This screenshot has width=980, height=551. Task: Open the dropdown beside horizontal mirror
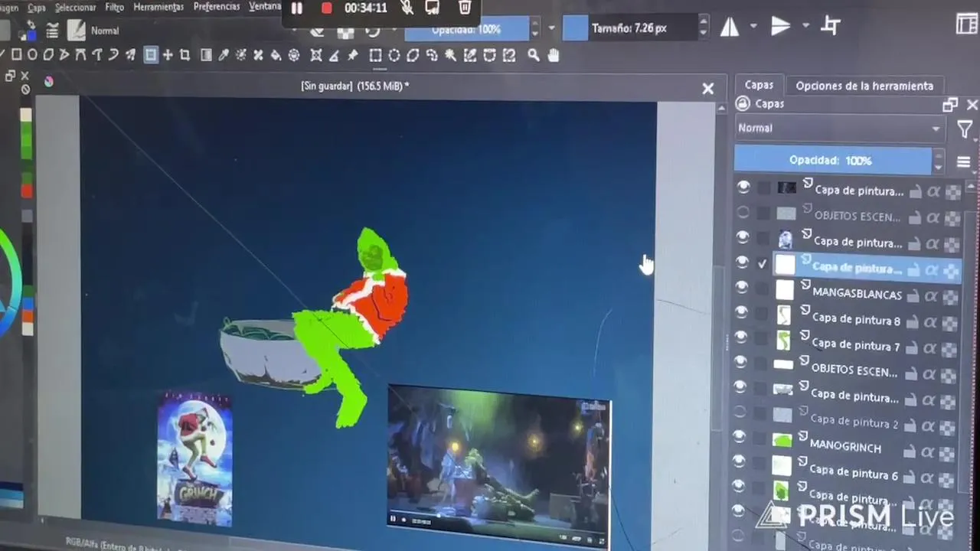pyautogui.click(x=753, y=26)
